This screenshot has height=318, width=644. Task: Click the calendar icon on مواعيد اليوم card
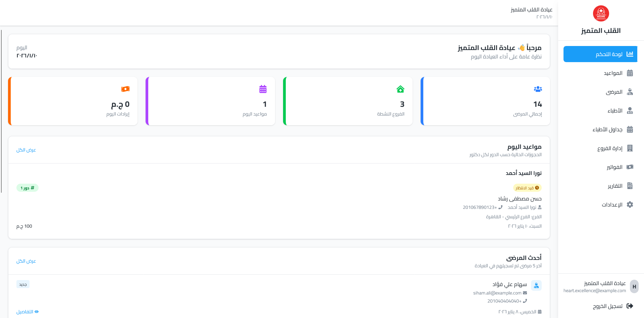263,89
